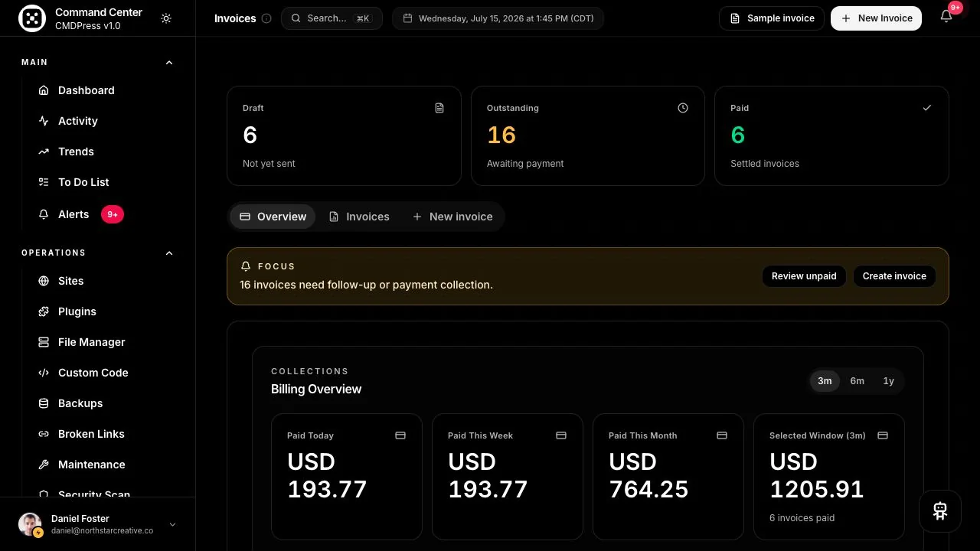Screen dimensions: 980x551
Task: Click the info icon beside Invoices title
Action: pos(266,18)
